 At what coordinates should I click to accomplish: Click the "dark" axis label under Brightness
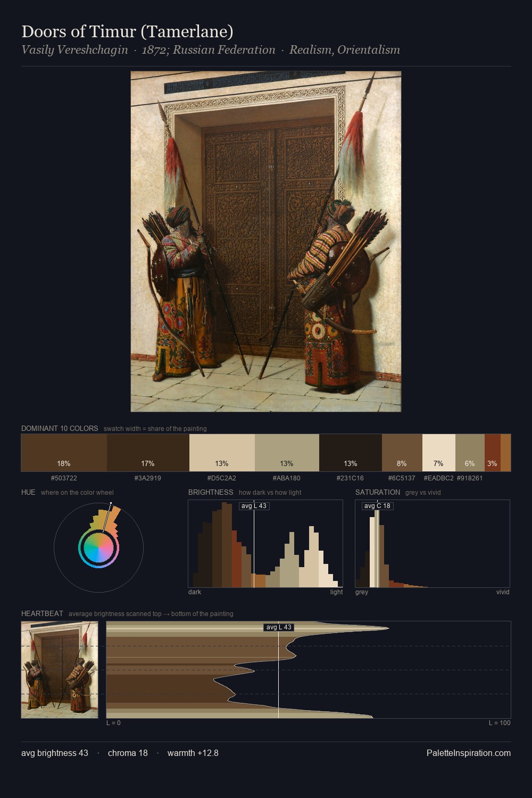[195, 592]
